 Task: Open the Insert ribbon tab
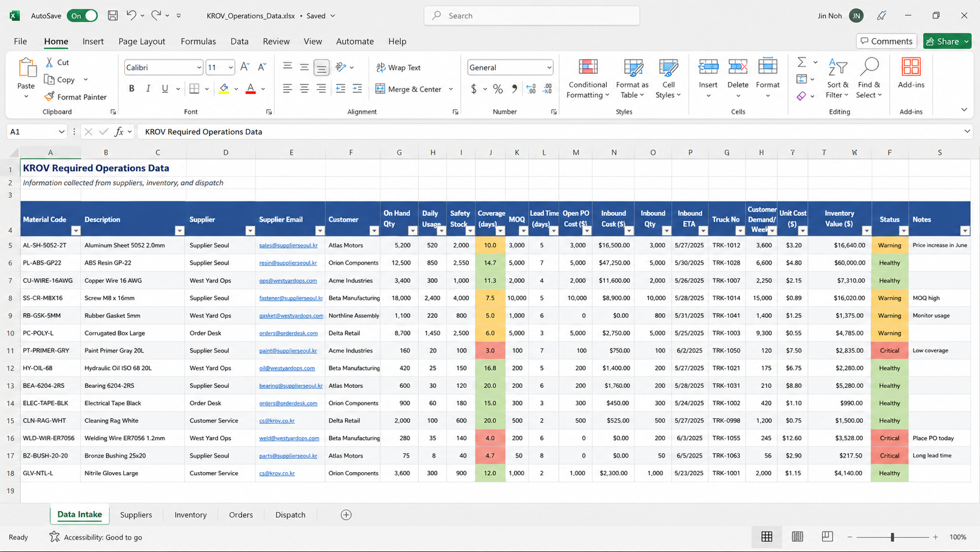[93, 41]
